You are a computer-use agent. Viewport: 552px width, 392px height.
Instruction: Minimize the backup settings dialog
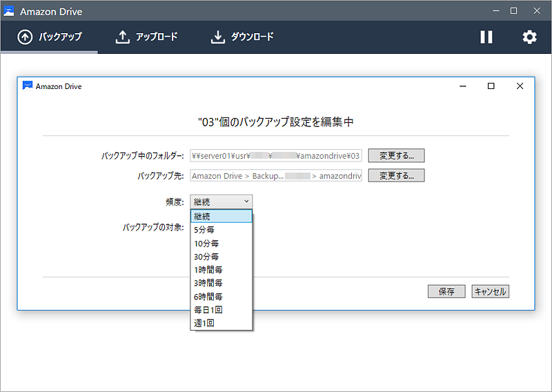coord(463,86)
